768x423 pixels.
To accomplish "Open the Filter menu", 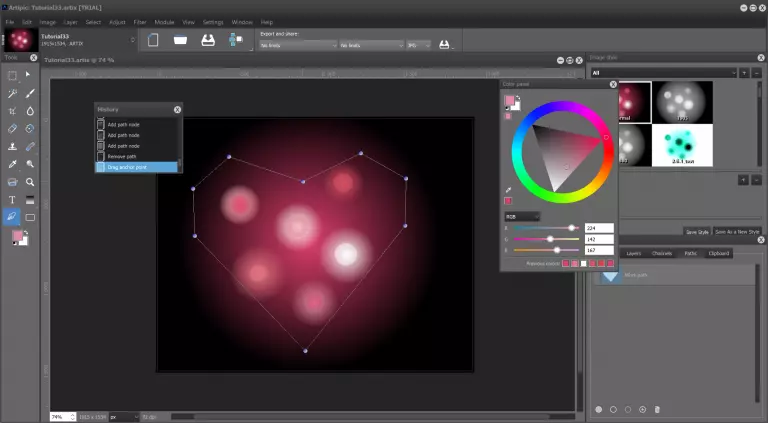I will (140, 21).
